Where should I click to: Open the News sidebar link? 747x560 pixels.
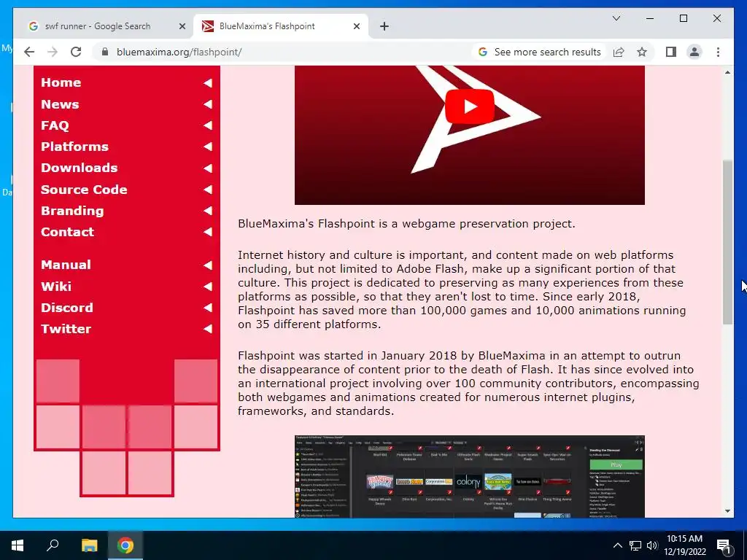(60, 104)
